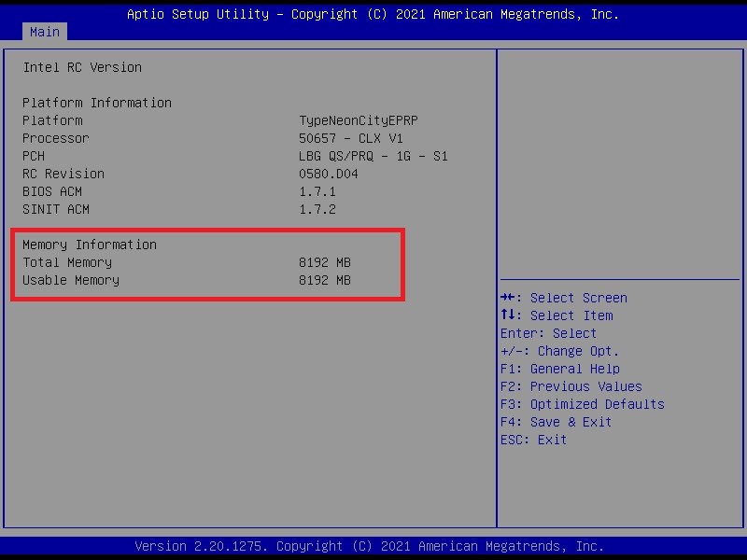747x560 pixels.
Task: Select the PCH row label
Action: (x=34, y=156)
